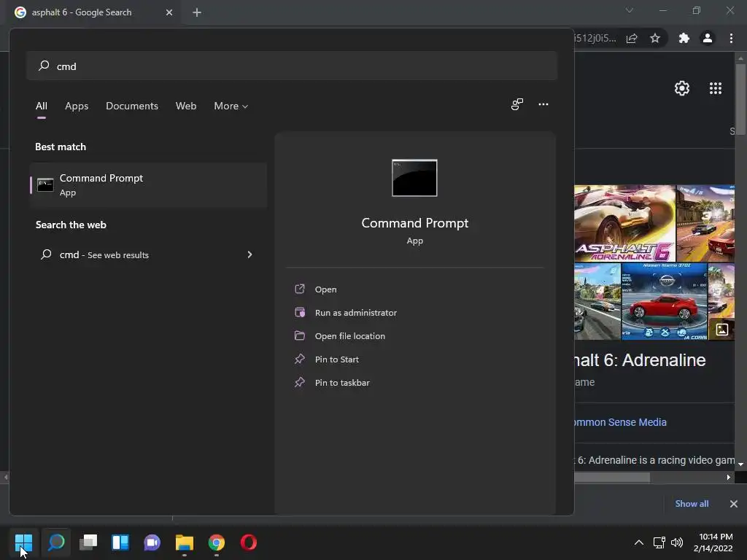Click the Windows Start button

coord(23,542)
